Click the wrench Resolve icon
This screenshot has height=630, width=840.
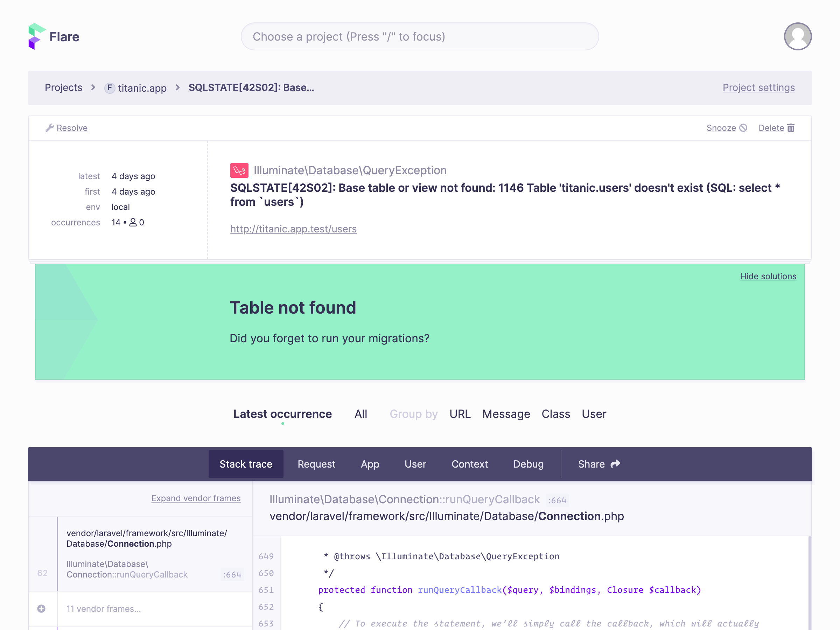coord(50,128)
